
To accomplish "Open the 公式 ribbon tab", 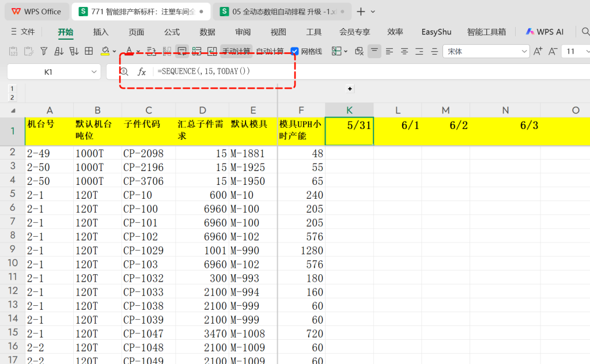I will tap(172, 32).
